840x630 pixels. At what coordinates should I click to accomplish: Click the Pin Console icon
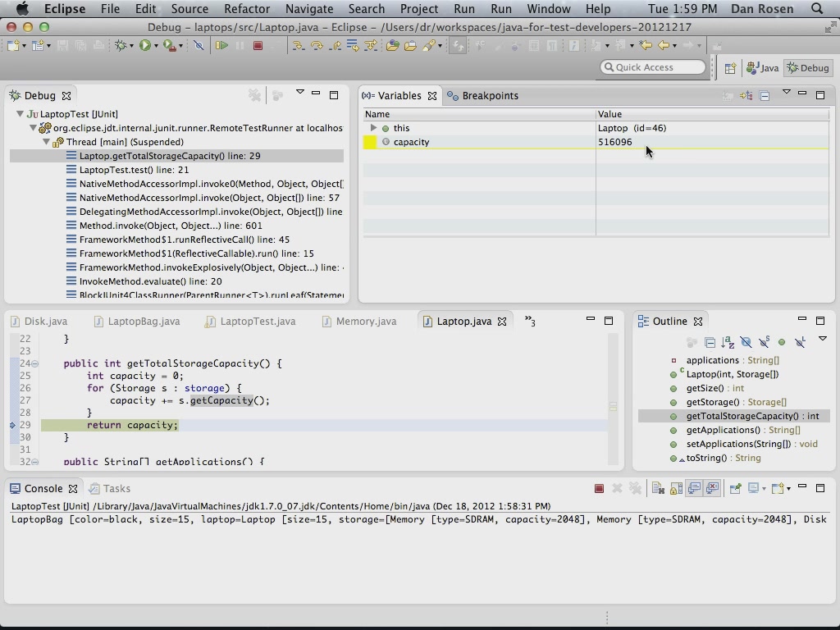pyautogui.click(x=735, y=489)
